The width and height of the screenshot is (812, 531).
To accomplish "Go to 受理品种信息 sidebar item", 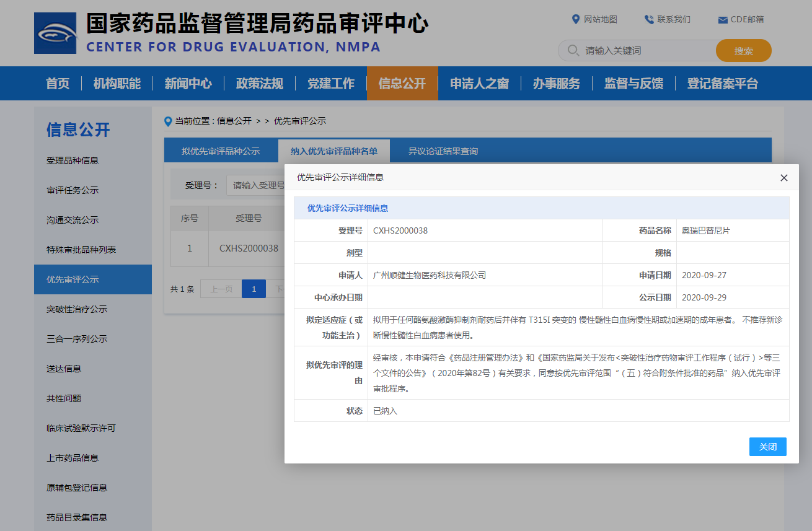I will [x=73, y=160].
